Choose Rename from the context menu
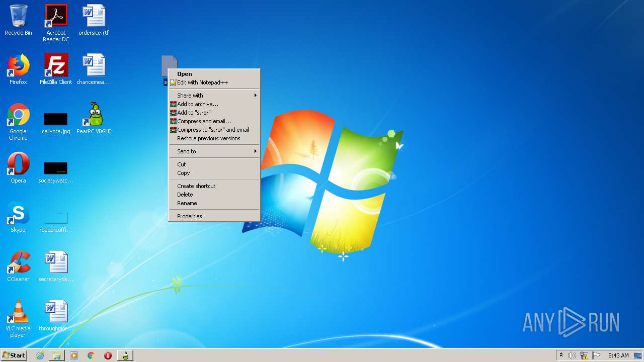The image size is (644, 362). pos(214,203)
